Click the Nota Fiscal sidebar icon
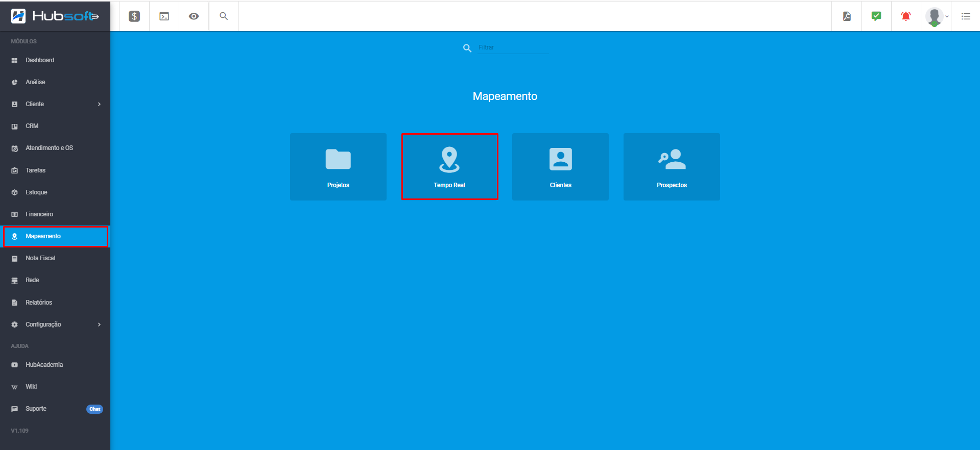 click(x=14, y=259)
